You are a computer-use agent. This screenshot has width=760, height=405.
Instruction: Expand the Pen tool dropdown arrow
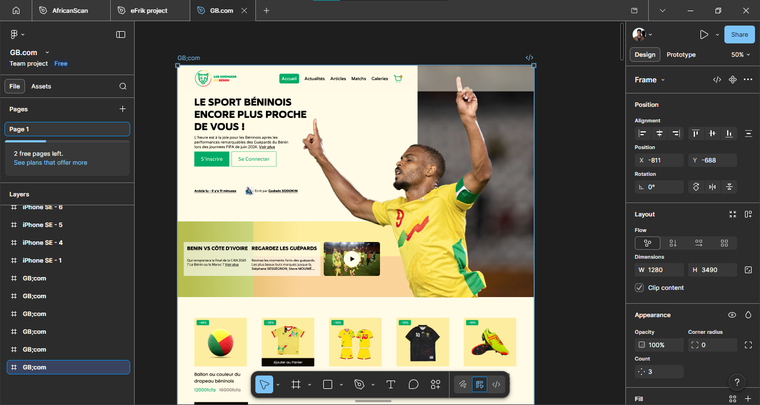click(x=373, y=385)
